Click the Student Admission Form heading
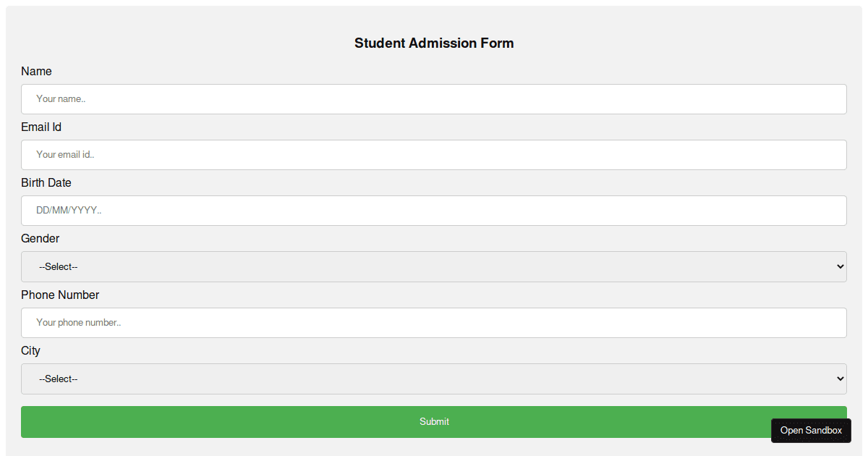 tap(434, 43)
